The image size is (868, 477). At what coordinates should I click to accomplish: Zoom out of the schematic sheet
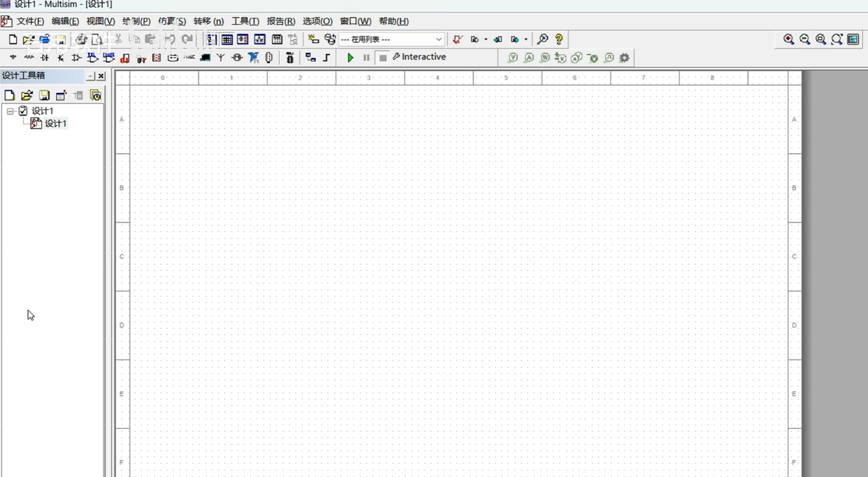pyautogui.click(x=805, y=39)
